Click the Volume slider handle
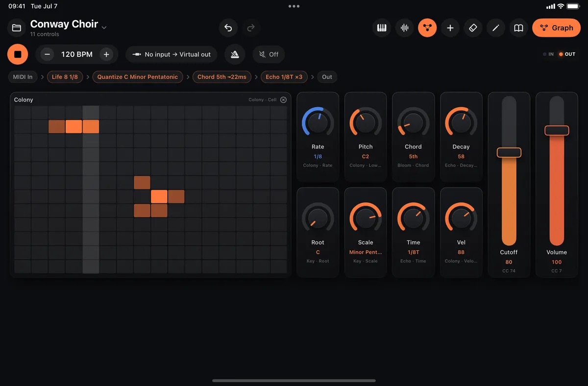This screenshot has width=588, height=386. 557,130
